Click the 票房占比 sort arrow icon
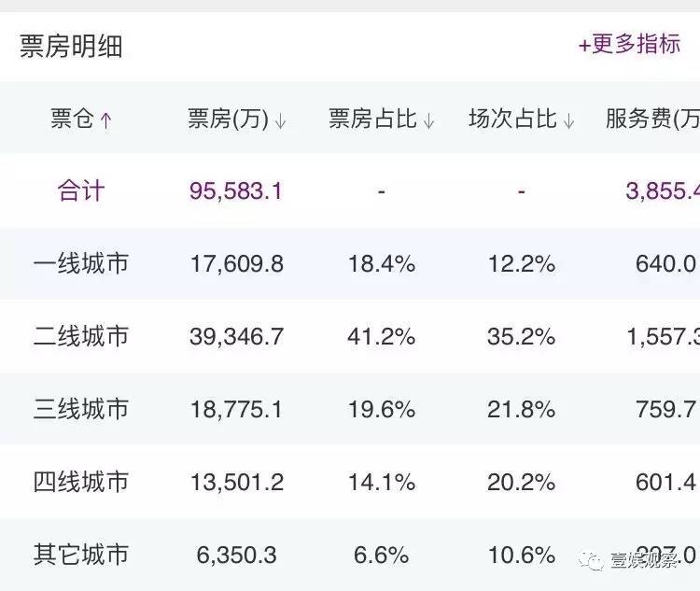 [x=429, y=120]
